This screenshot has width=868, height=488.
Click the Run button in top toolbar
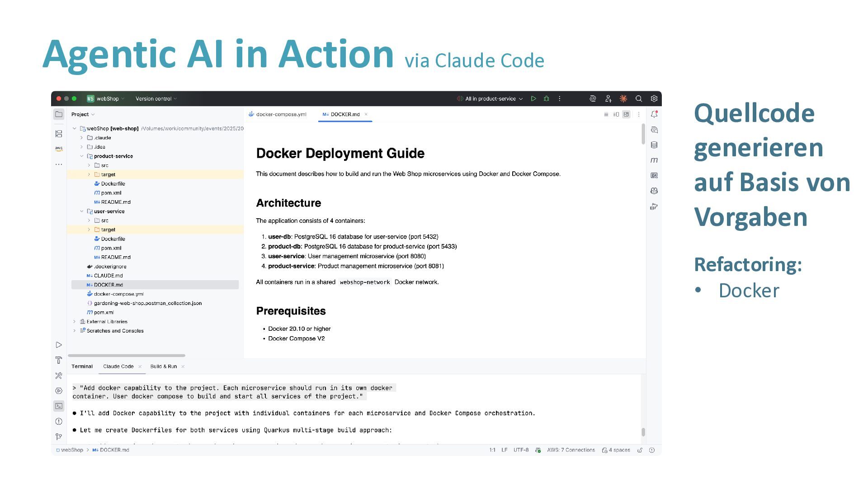tap(533, 99)
